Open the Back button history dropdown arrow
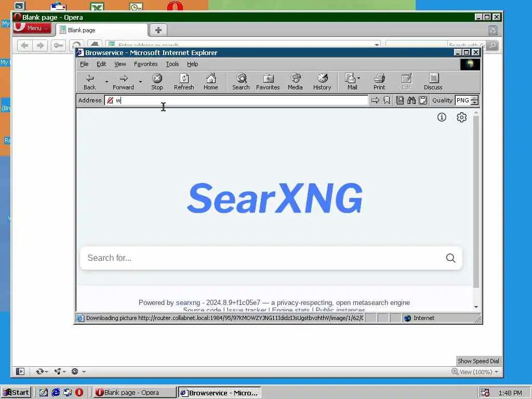Screen dimensions: 532x399 (107, 82)
